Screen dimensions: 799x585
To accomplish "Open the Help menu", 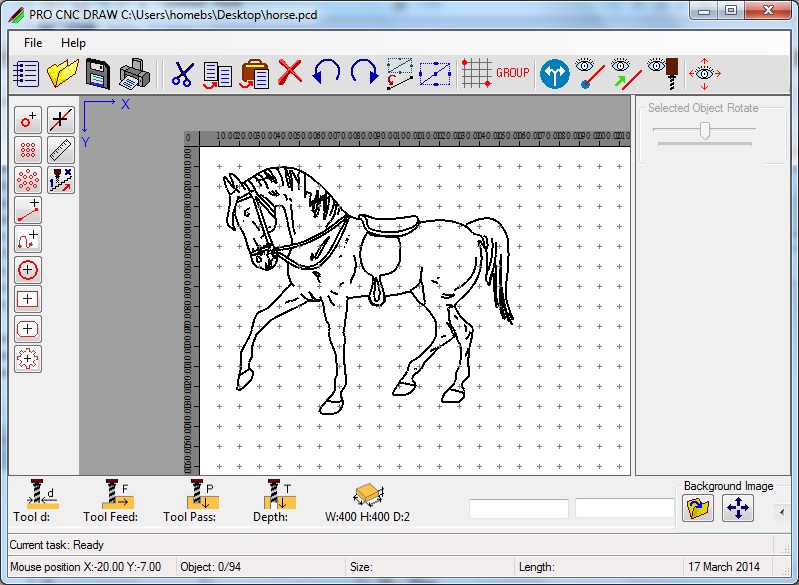I will click(73, 43).
